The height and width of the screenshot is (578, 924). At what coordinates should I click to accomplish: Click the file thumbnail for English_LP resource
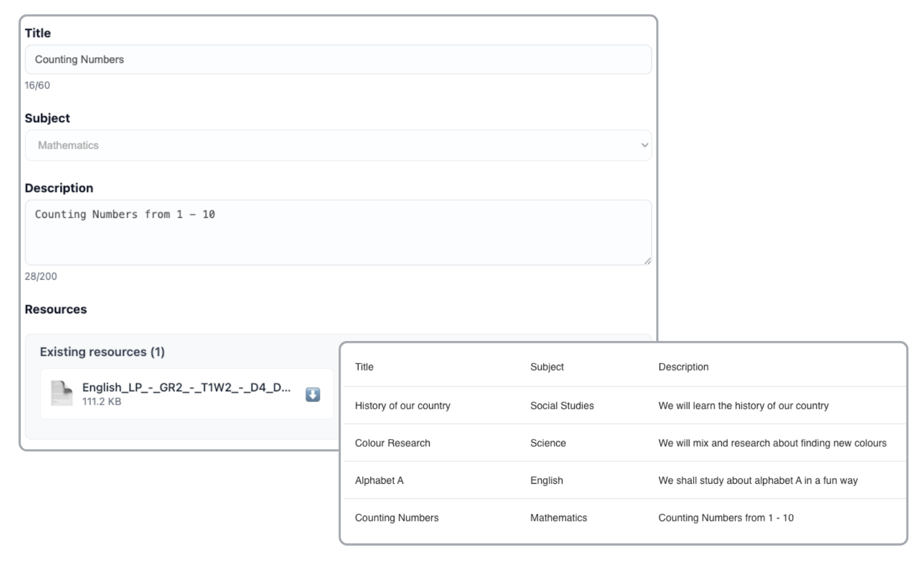pyautogui.click(x=60, y=392)
